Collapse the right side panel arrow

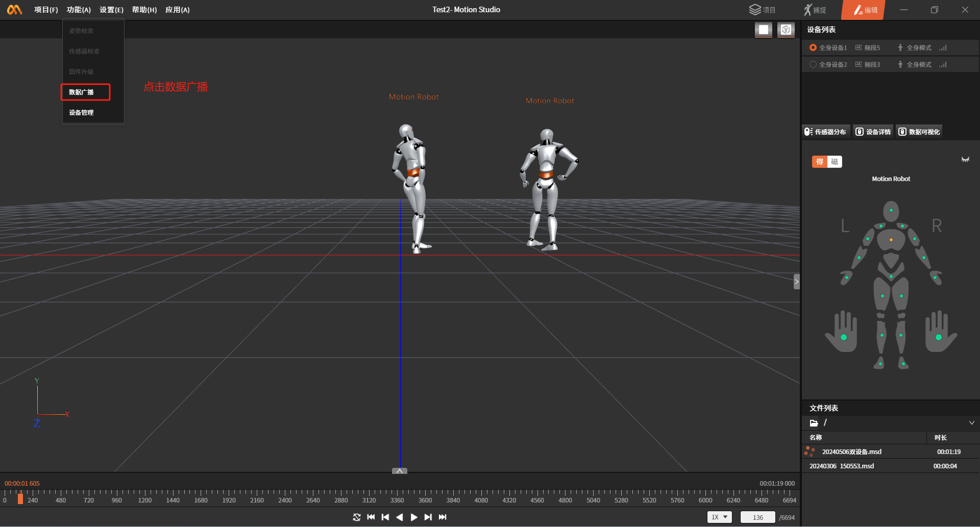(796, 282)
